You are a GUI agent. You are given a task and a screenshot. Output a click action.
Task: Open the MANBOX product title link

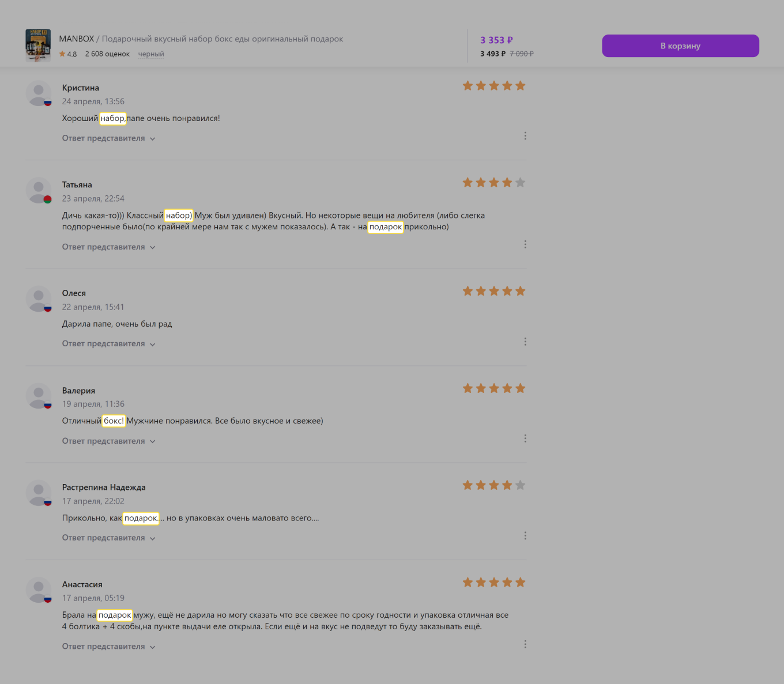[201, 39]
